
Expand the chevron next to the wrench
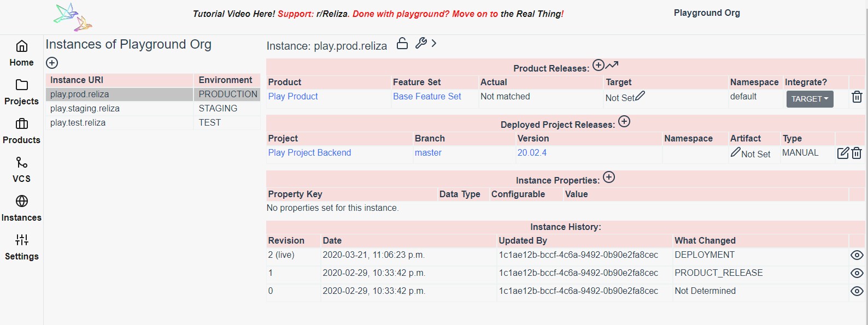click(x=434, y=43)
